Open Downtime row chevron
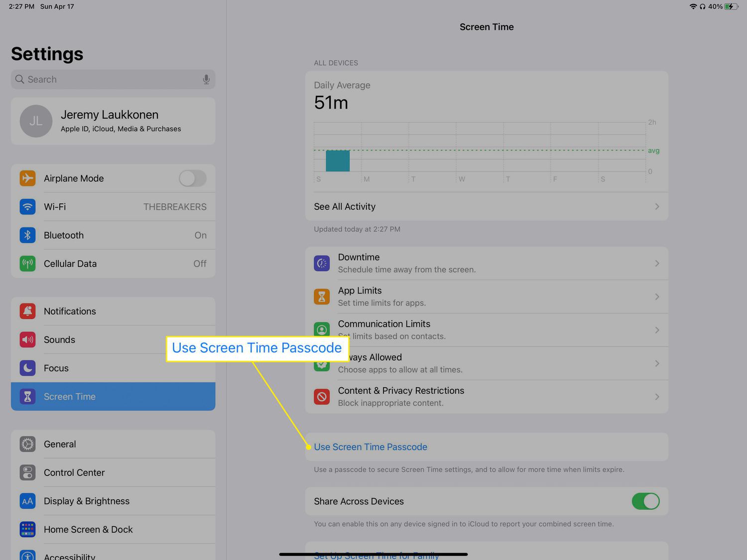Image resolution: width=747 pixels, height=560 pixels. coord(657,263)
